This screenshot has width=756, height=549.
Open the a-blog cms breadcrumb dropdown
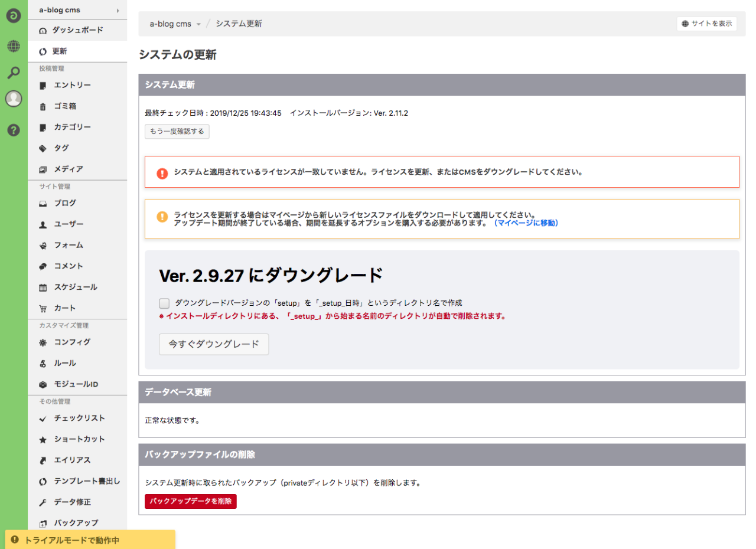(x=198, y=24)
